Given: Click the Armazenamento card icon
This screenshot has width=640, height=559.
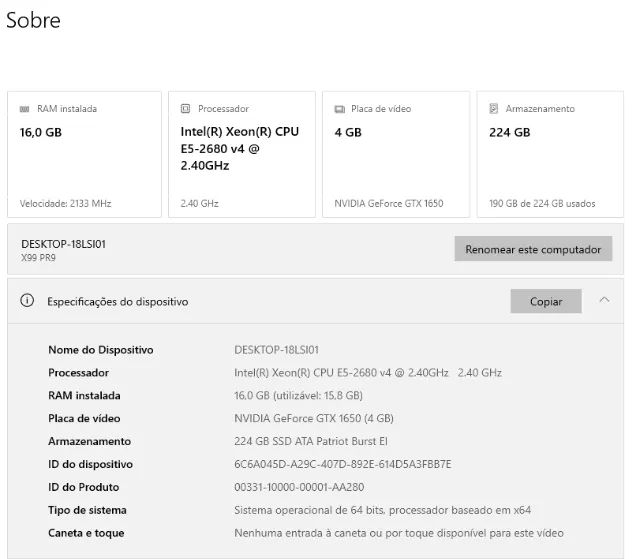Looking at the screenshot, I should coord(494,109).
